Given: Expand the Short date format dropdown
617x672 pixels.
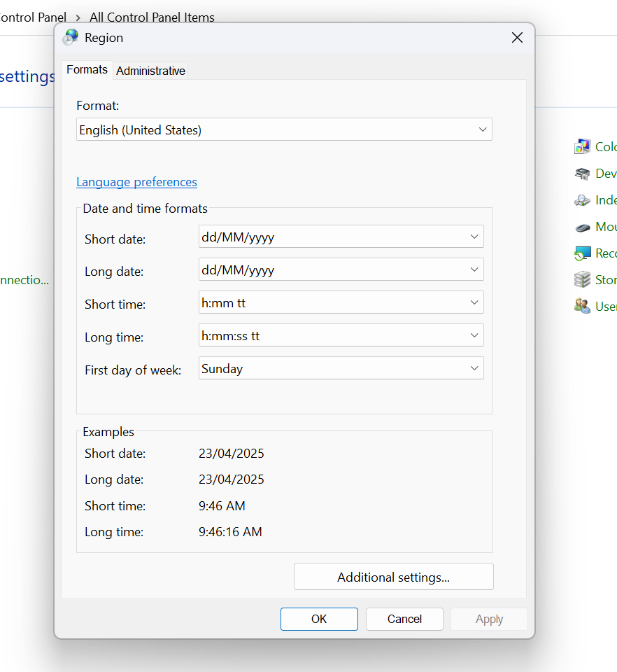Looking at the screenshot, I should (x=341, y=237).
